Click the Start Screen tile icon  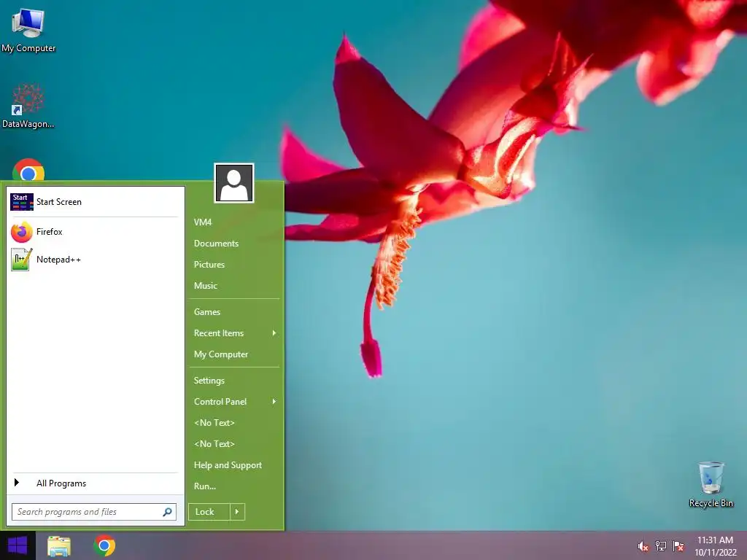[22, 202]
